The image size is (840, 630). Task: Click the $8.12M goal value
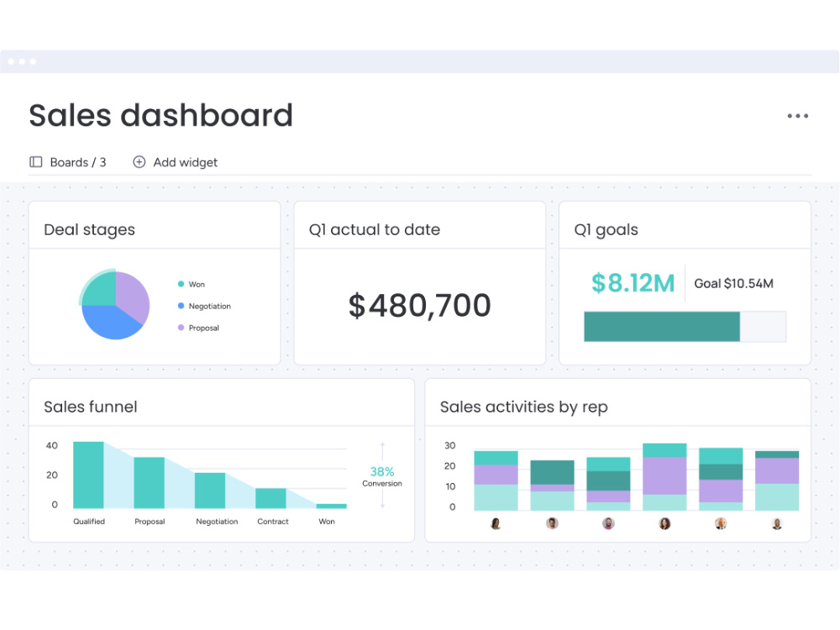633,283
